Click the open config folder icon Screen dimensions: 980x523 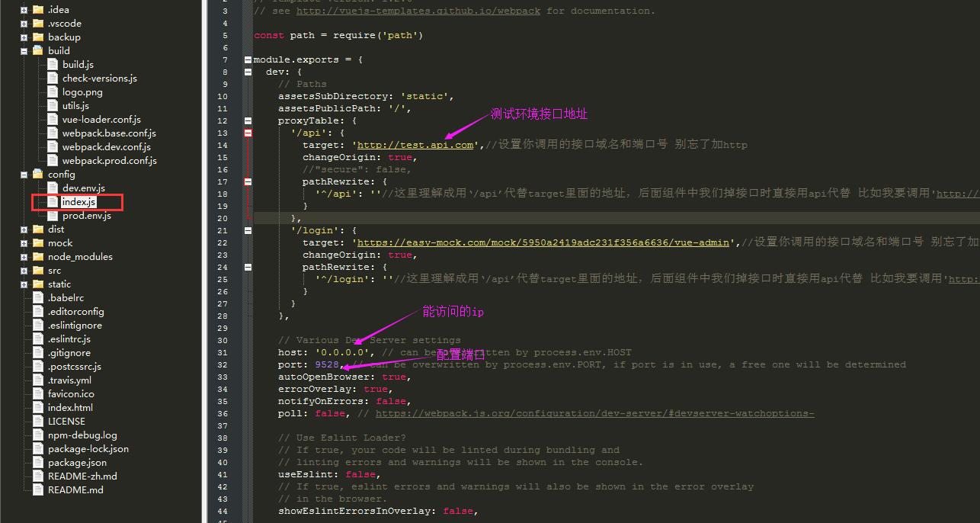37,174
